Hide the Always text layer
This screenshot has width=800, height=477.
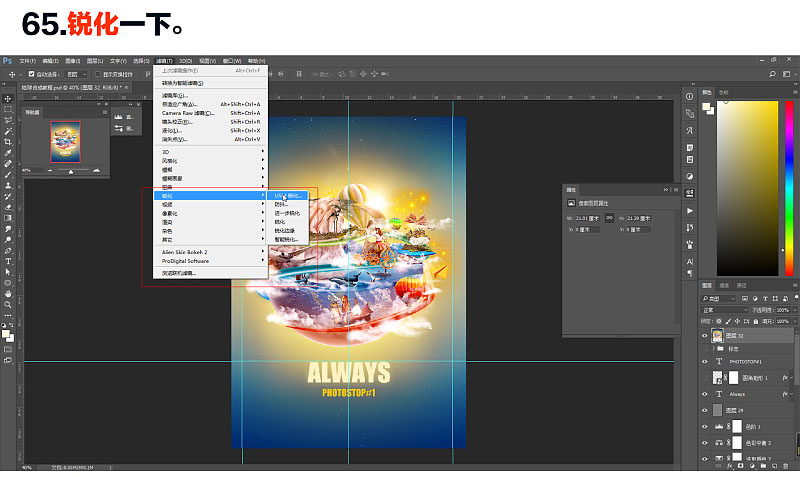(x=705, y=394)
